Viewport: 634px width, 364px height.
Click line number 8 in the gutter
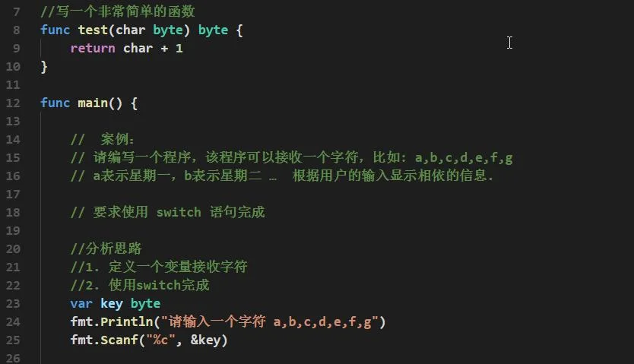click(16, 30)
